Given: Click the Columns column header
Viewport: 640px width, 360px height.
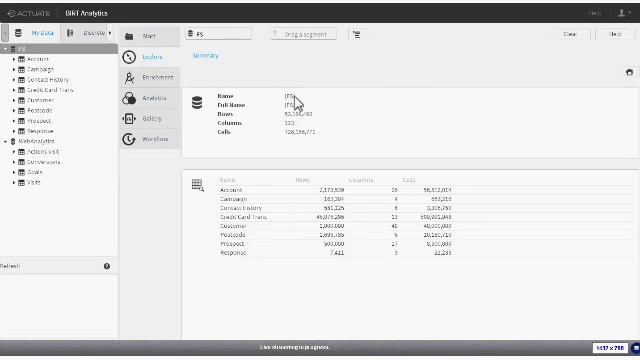Looking at the screenshot, I should (x=361, y=180).
